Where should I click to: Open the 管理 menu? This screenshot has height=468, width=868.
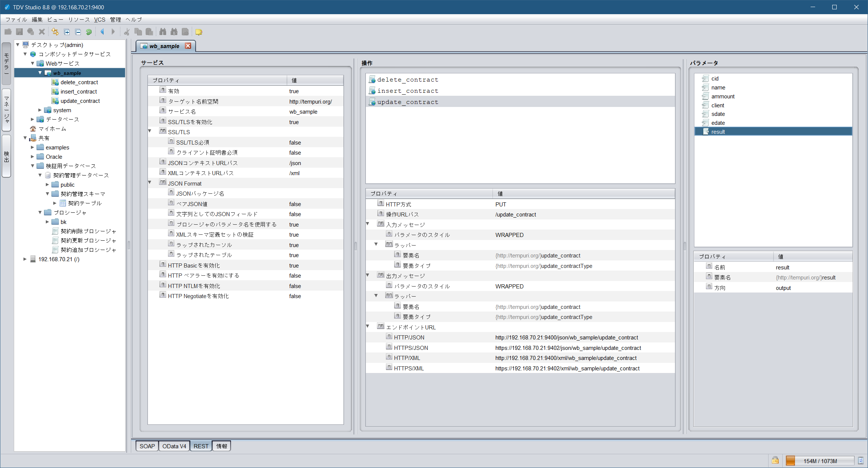click(115, 19)
